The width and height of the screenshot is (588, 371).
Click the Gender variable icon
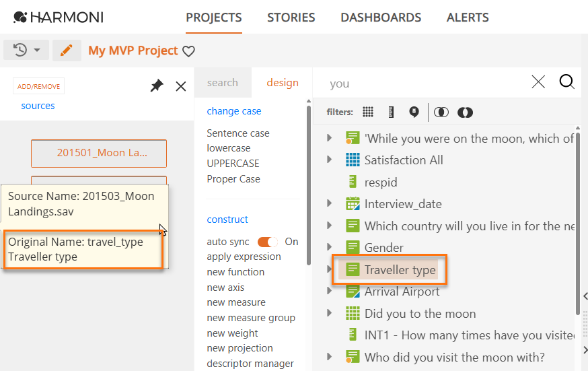[x=353, y=247]
